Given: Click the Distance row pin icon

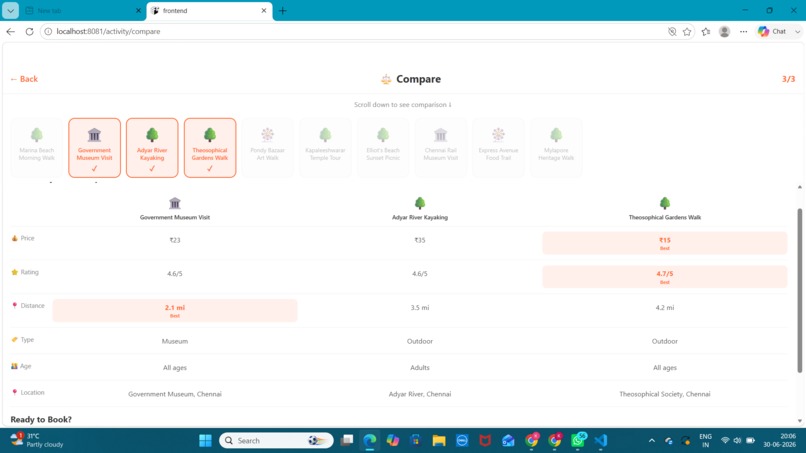Looking at the screenshot, I should coord(14,305).
